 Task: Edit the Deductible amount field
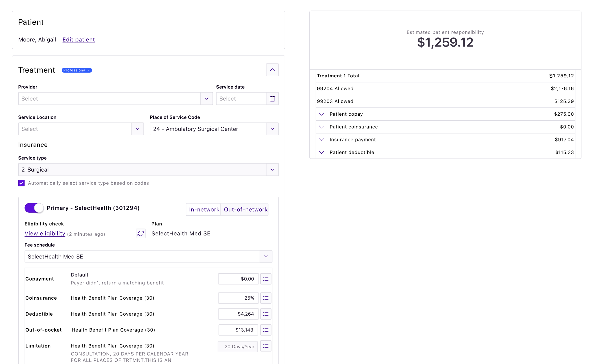pos(238,314)
